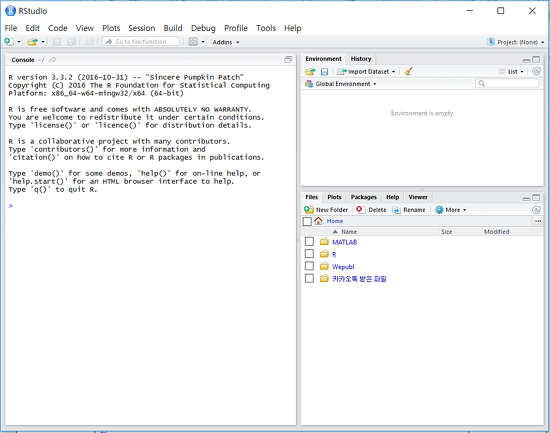This screenshot has width=550, height=433.
Task: Click the New File icon in toolbar
Action: 9,42
